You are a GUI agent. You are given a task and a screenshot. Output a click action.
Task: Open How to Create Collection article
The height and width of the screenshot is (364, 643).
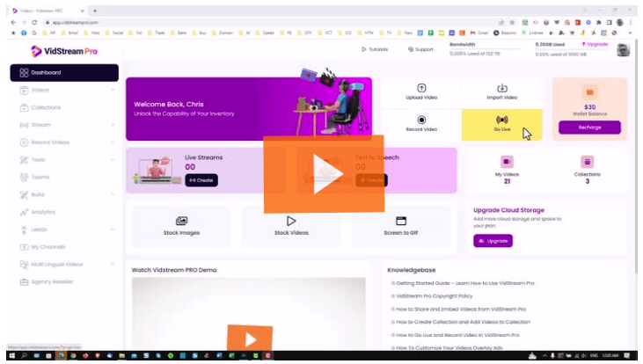pyautogui.click(x=463, y=322)
